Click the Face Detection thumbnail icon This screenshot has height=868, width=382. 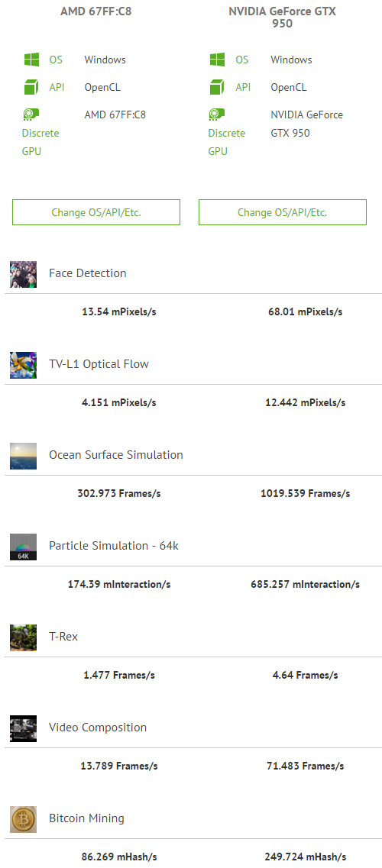pos(23,274)
